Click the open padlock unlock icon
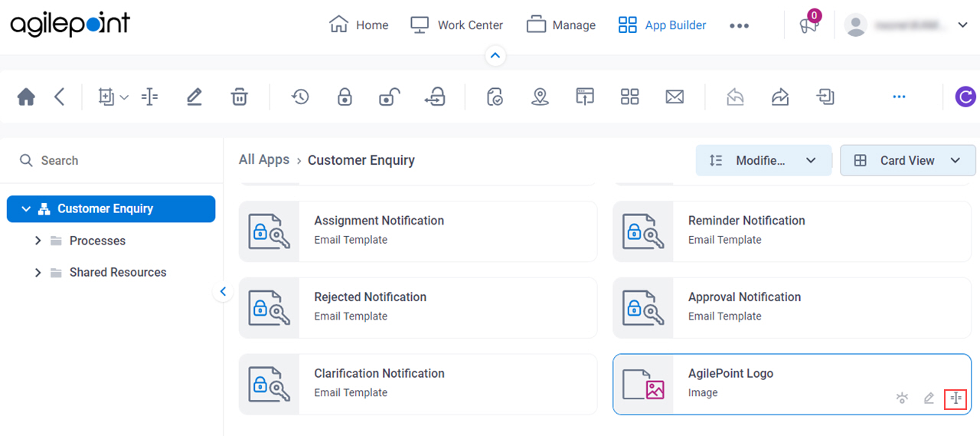 coord(389,97)
